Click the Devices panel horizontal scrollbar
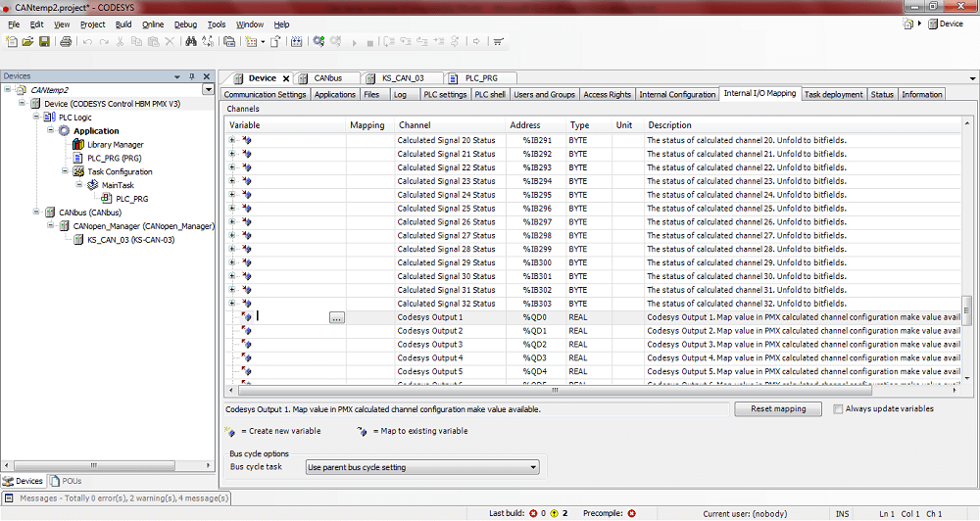 94,465
